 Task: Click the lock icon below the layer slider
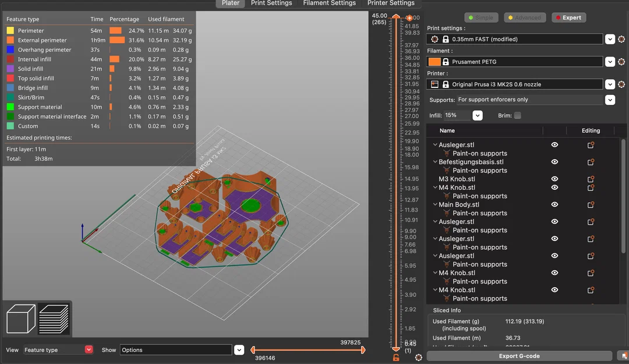[396, 357]
